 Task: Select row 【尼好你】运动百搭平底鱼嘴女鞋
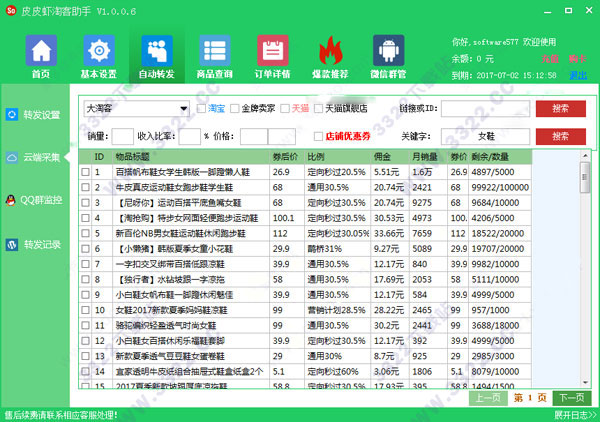tap(305, 203)
